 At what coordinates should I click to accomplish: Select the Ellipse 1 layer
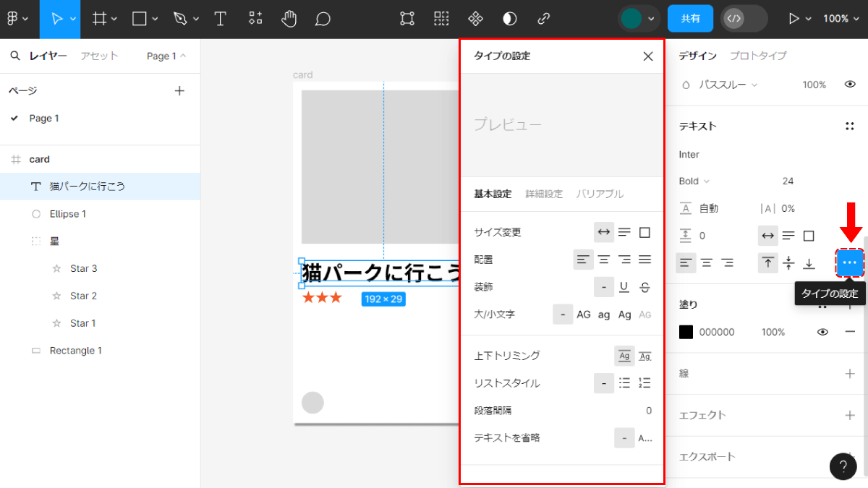pos(101,214)
